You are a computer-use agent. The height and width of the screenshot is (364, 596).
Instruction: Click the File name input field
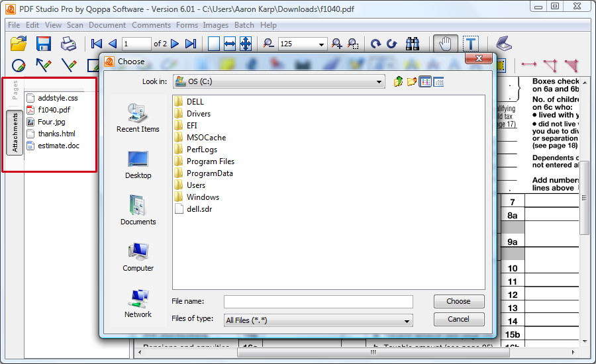click(318, 302)
